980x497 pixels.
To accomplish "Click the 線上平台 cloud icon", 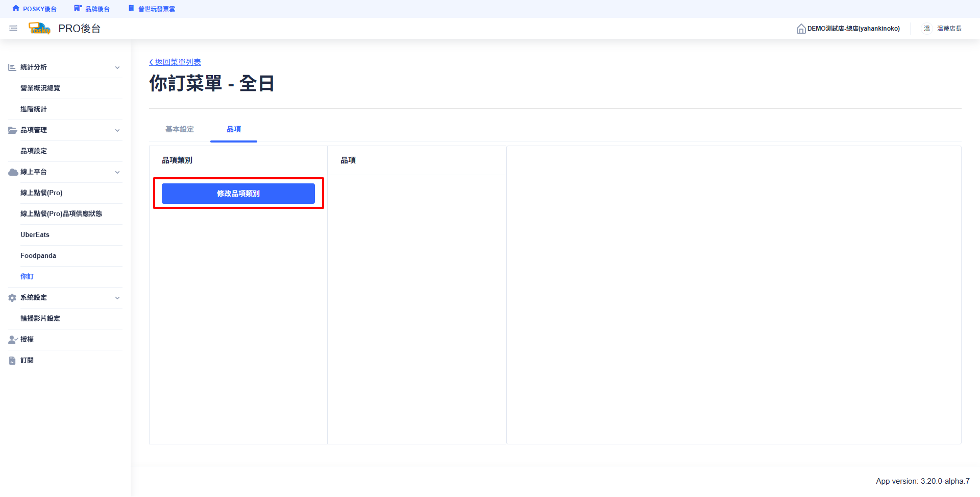I will 13,172.
